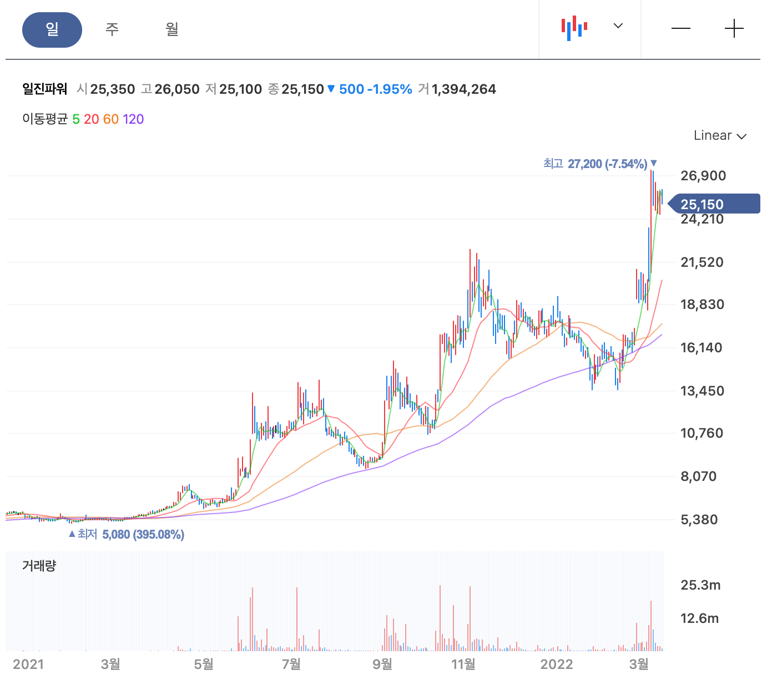
Task: Click the 8,070 price axis label
Action: (699, 476)
